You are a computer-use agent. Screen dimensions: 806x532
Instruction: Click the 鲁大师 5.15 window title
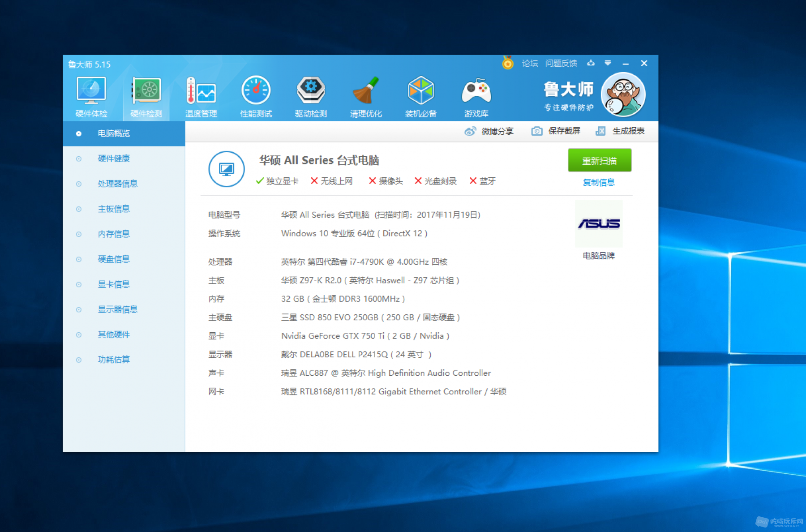[89, 64]
